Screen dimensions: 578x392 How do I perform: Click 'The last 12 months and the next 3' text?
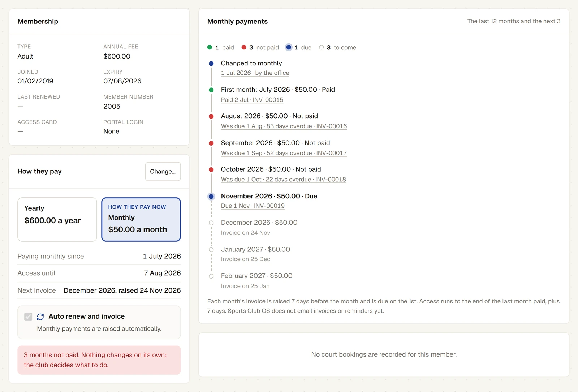(514, 21)
